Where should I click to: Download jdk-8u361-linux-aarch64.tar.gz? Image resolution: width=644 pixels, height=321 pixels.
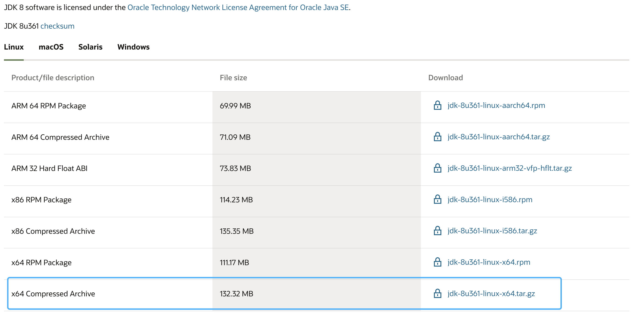coord(499,137)
